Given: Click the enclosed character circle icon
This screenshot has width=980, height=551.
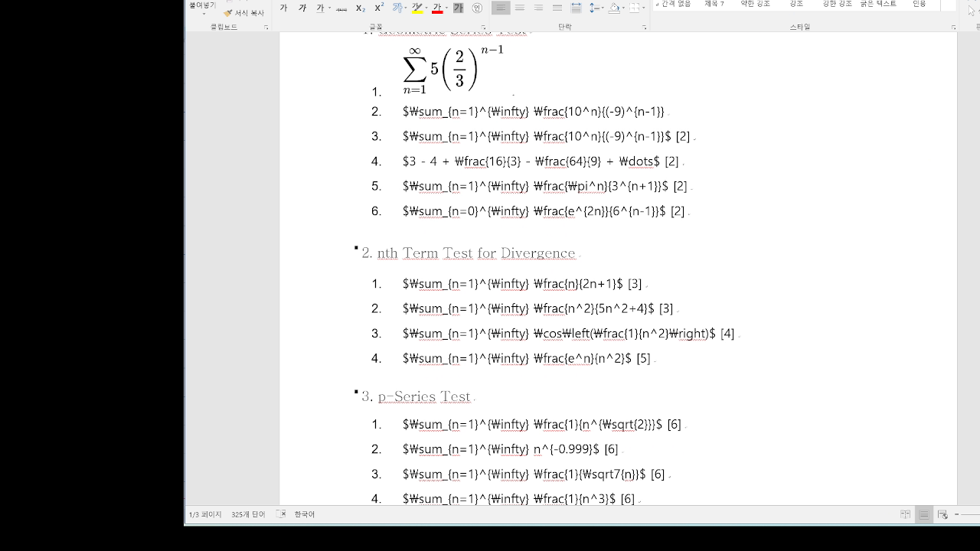Looking at the screenshot, I should pos(477,8).
